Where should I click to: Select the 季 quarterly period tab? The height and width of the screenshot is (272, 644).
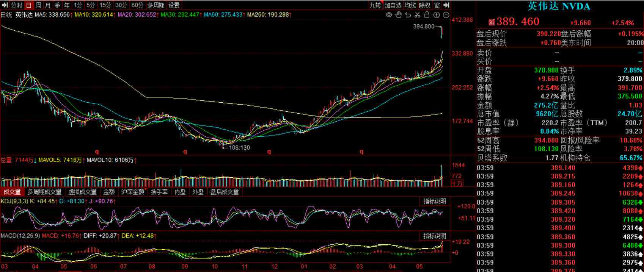pyautogui.click(x=57, y=5)
